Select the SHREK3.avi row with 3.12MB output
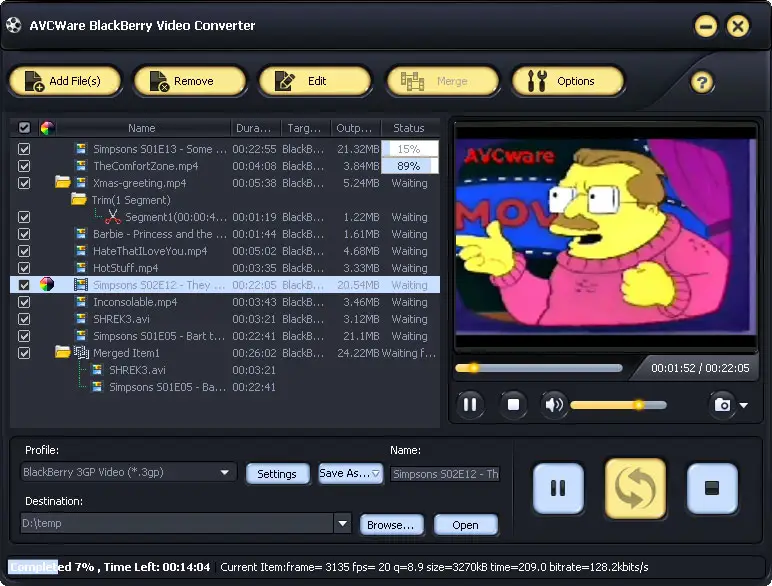The image size is (772, 586). 225,319
